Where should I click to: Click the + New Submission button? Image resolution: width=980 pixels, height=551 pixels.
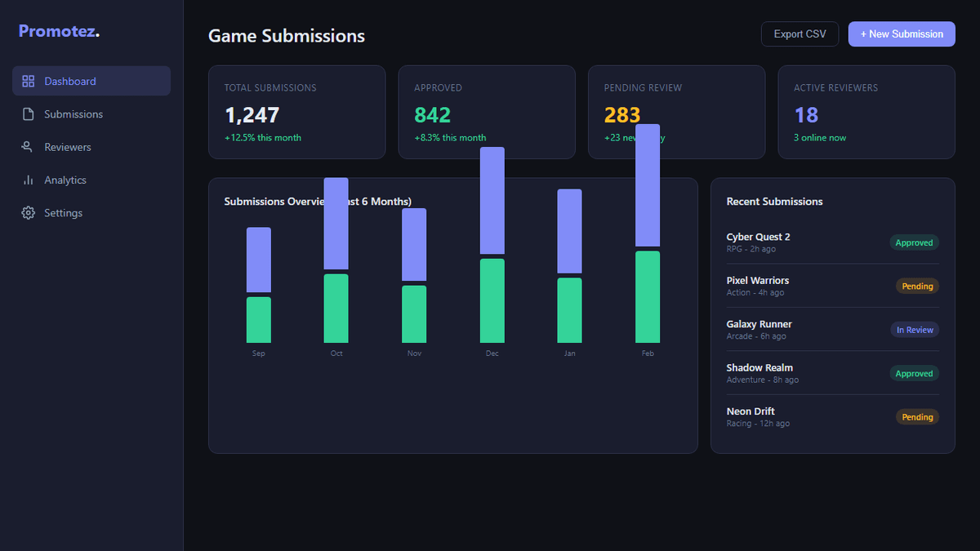click(902, 33)
